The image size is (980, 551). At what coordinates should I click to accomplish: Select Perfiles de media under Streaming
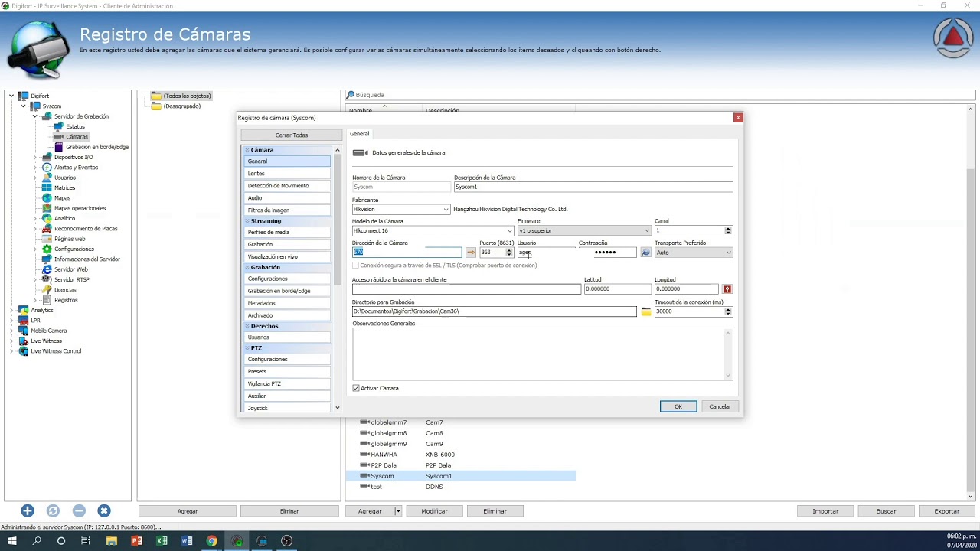coord(269,232)
